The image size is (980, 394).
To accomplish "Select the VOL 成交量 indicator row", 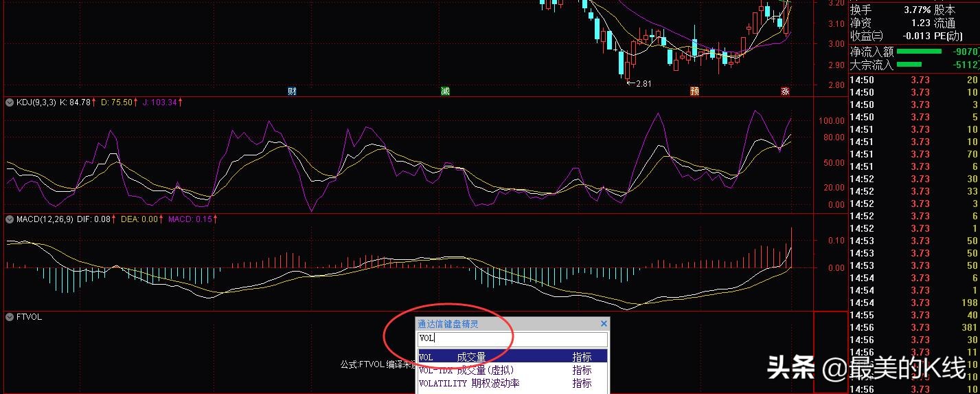I will point(513,357).
